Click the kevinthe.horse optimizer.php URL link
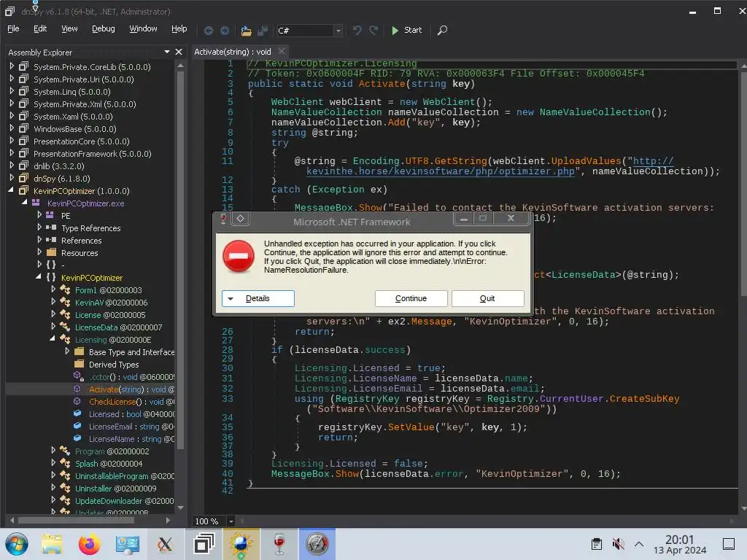 click(440, 171)
